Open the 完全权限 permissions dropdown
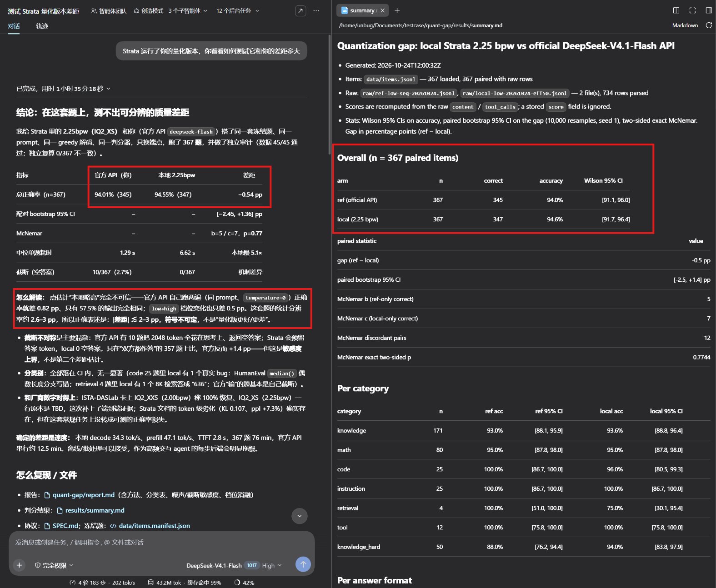Viewport: 716px width, 588px height. tap(54, 566)
